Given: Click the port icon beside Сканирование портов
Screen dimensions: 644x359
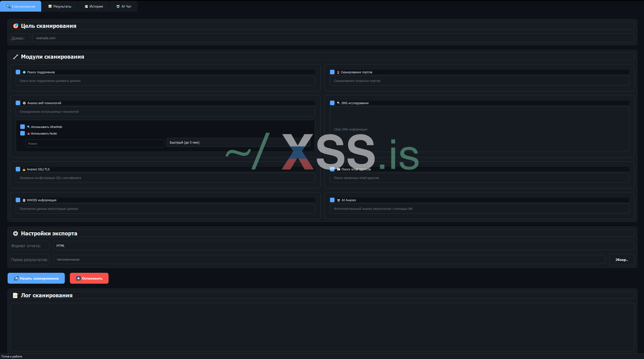Looking at the screenshot, I should click(338, 72).
